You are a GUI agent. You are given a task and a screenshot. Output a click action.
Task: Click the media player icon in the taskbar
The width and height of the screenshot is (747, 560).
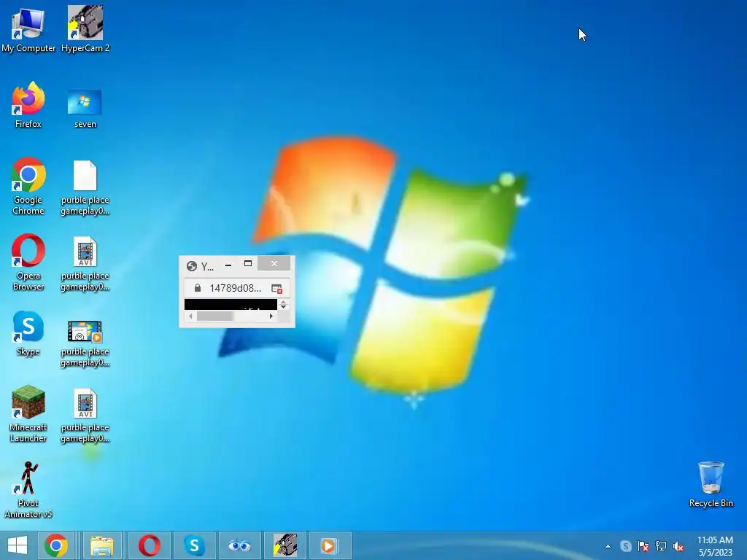(x=330, y=545)
